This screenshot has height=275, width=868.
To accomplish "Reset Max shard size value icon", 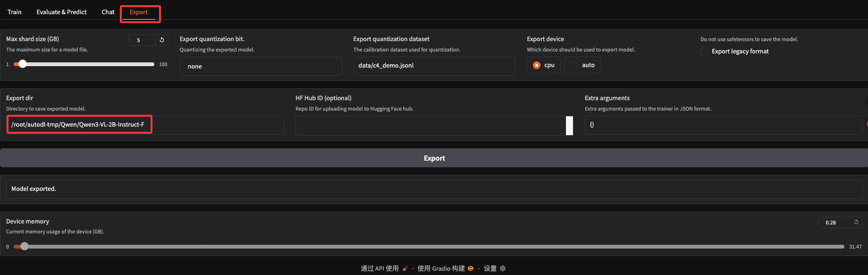I will point(162,40).
